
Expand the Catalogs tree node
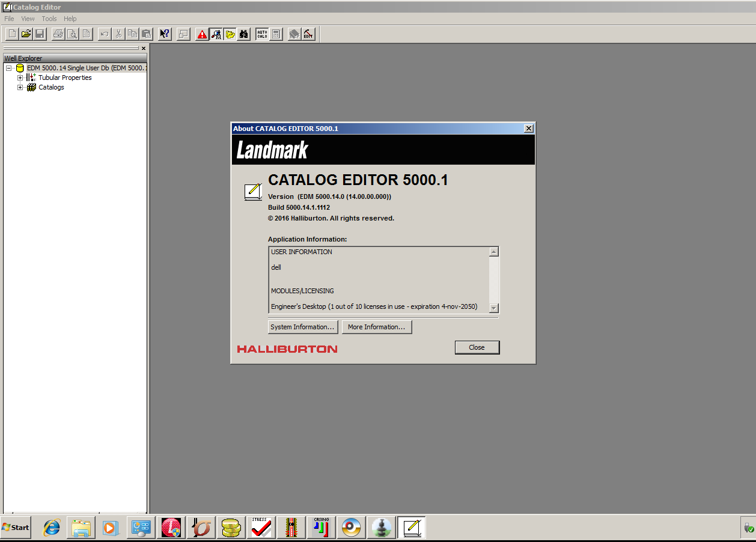20,87
